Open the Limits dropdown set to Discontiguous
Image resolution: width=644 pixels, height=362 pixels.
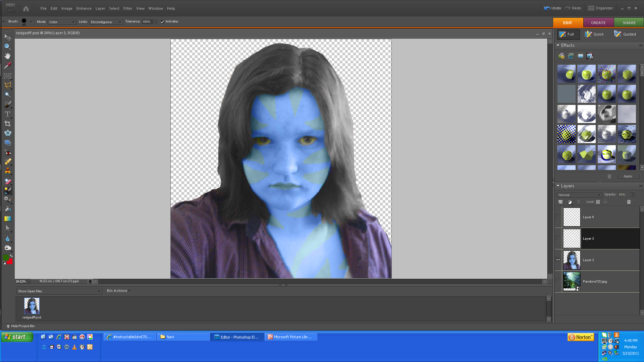(x=106, y=22)
